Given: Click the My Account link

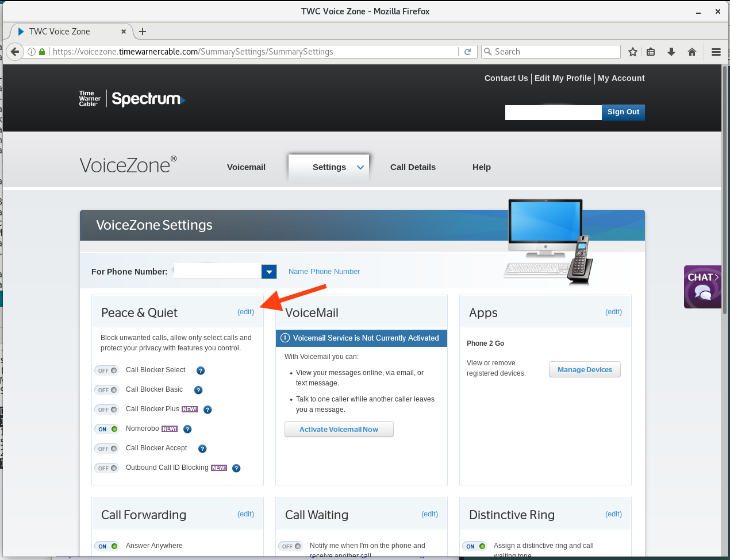Looking at the screenshot, I should (621, 78).
